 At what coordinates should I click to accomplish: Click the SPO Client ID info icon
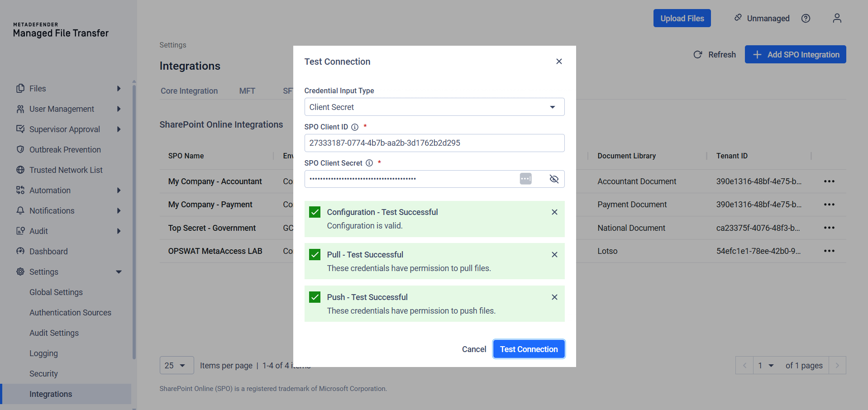(x=355, y=127)
